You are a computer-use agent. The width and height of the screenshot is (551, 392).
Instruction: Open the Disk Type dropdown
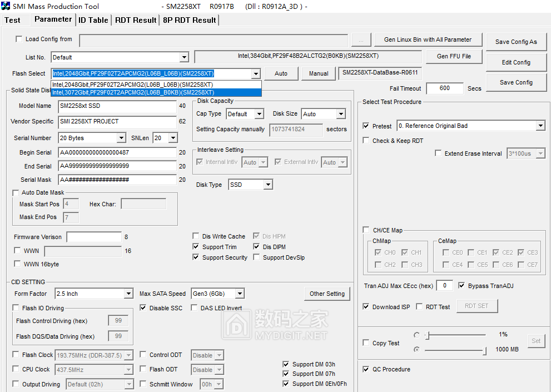(268, 185)
